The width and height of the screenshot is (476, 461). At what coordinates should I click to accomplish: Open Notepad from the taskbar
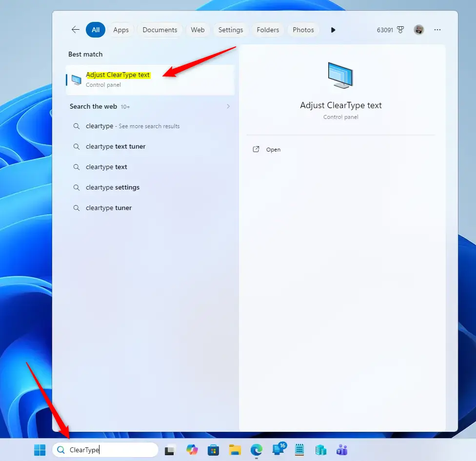pos(299,450)
